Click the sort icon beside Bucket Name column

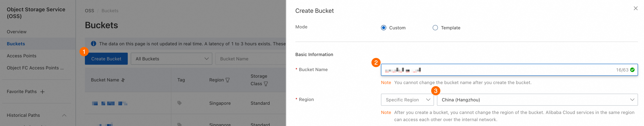pos(123,80)
